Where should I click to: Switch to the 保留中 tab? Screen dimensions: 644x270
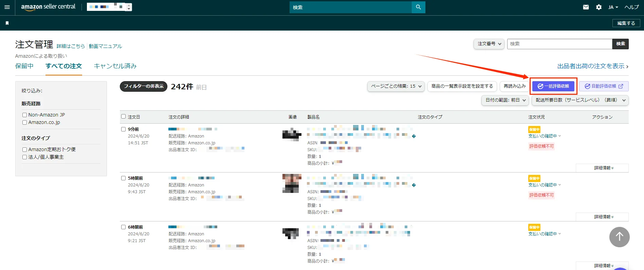pyautogui.click(x=24, y=66)
